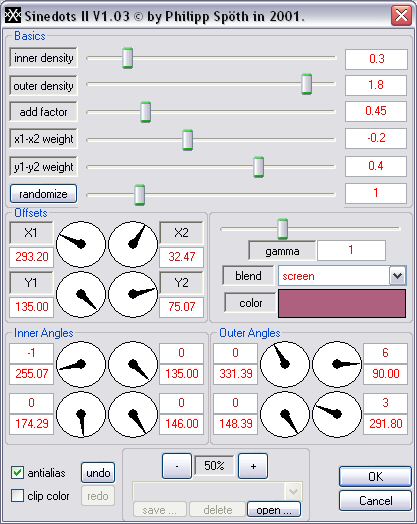Click the outer angle multiplier field 3
417x524 pixels.
pos(385,403)
